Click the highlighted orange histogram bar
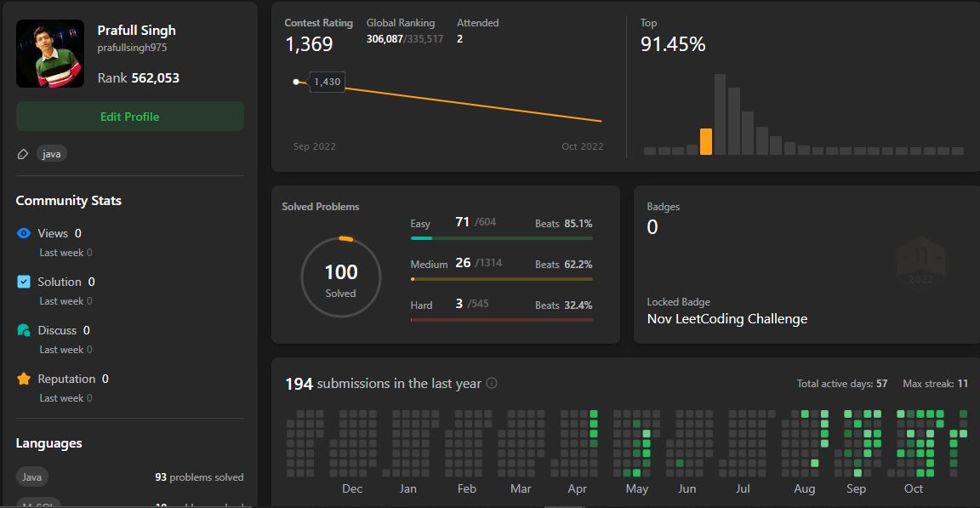 [x=706, y=141]
